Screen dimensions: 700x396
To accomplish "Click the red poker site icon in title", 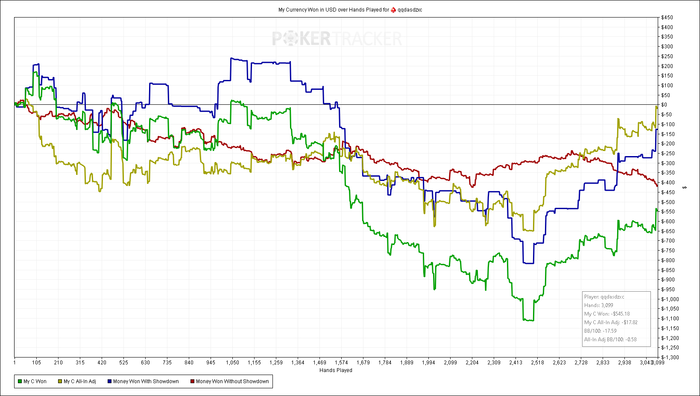I will point(393,9).
